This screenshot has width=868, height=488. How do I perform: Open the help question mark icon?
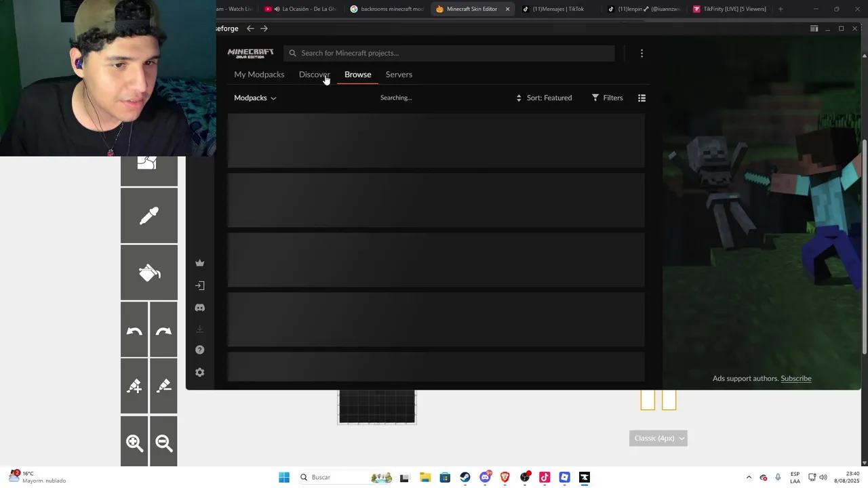pyautogui.click(x=200, y=350)
